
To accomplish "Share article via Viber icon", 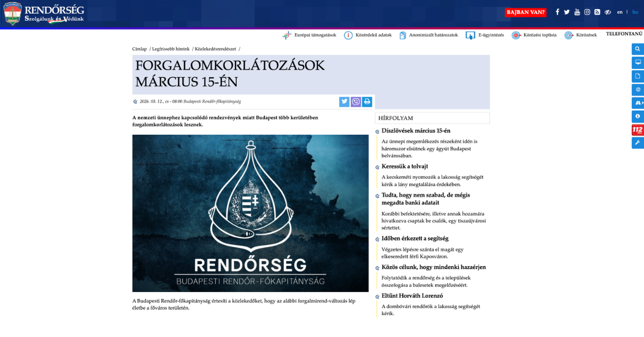I will [356, 101].
